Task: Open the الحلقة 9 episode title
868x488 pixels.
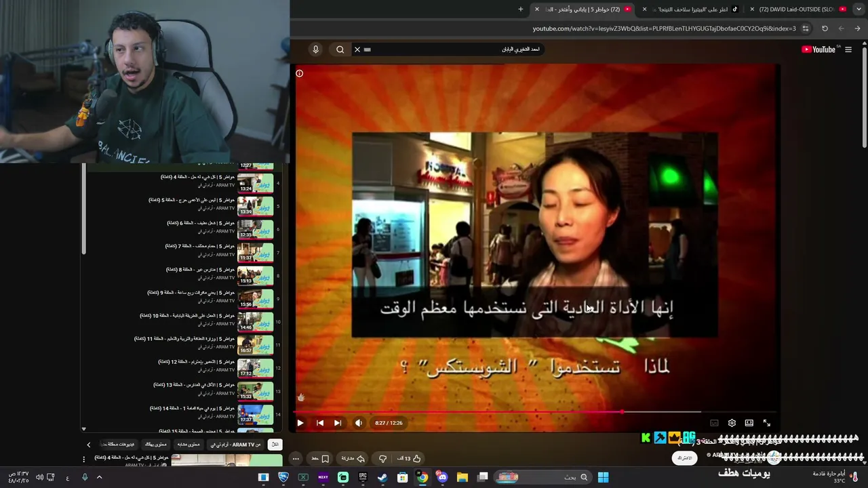Action: (x=191, y=292)
